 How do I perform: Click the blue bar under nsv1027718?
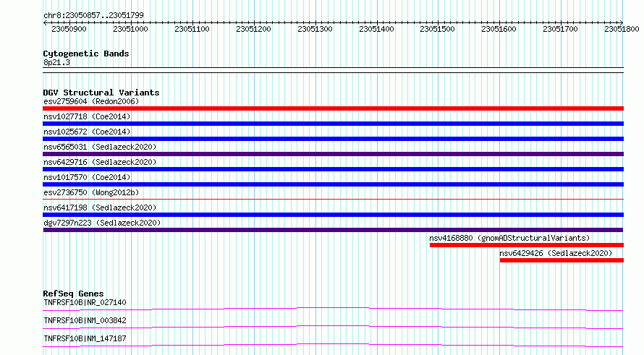(x=333, y=124)
